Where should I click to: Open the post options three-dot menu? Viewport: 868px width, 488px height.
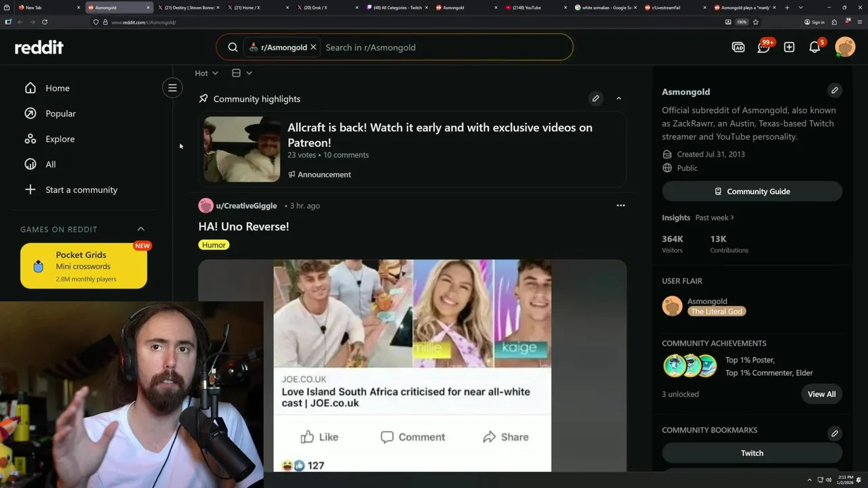click(620, 205)
